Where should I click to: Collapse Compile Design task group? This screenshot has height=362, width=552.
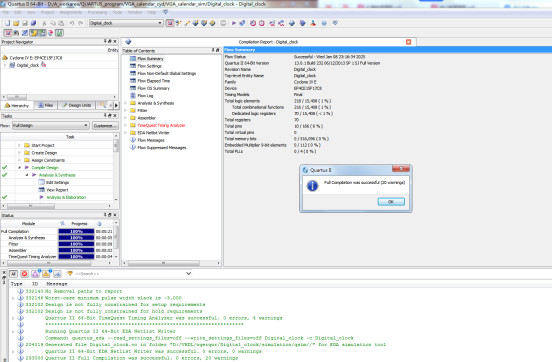coord(19,168)
